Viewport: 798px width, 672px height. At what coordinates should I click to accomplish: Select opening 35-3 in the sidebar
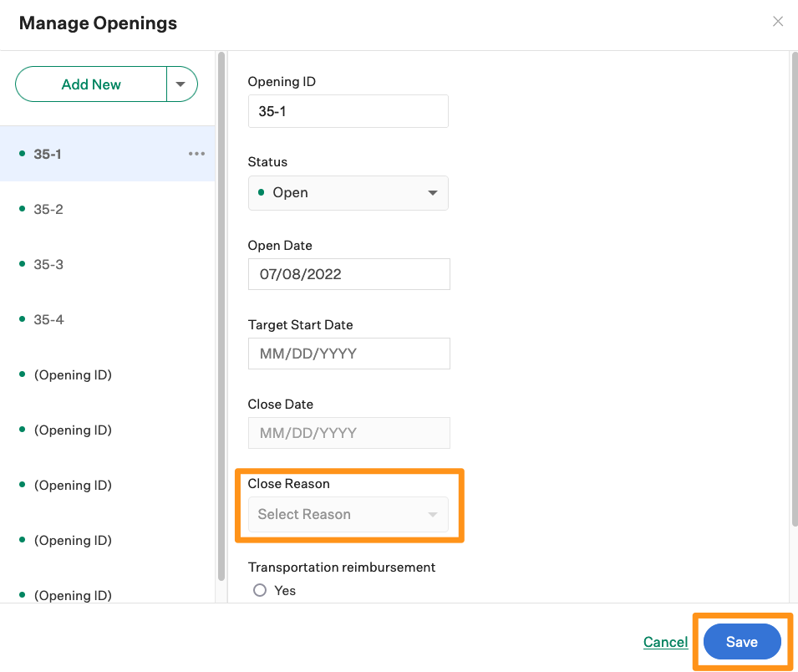click(x=48, y=263)
